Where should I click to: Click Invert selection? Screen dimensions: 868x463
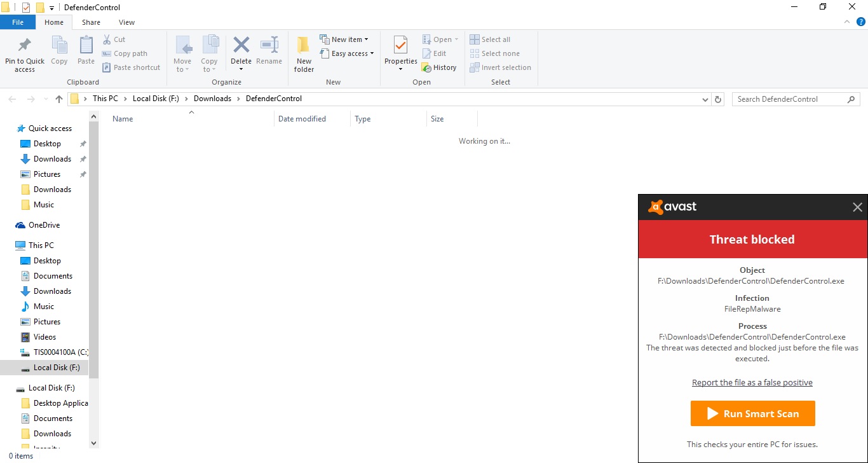(500, 67)
